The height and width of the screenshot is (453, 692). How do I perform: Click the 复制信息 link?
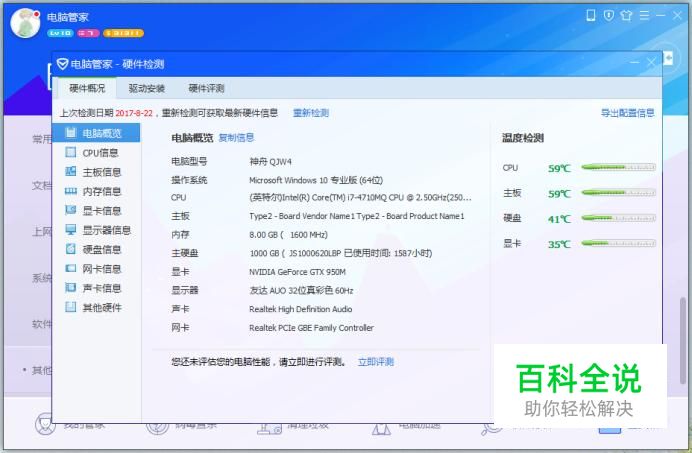(x=237, y=138)
